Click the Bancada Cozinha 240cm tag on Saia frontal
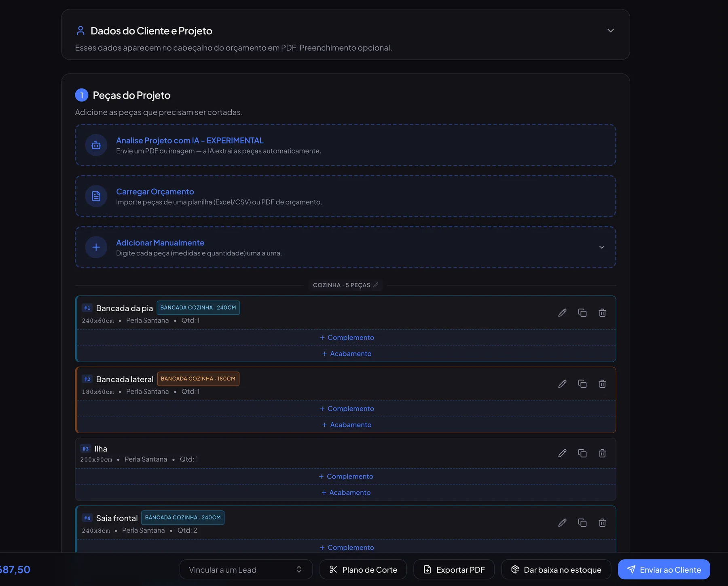728x586 pixels. [183, 518]
